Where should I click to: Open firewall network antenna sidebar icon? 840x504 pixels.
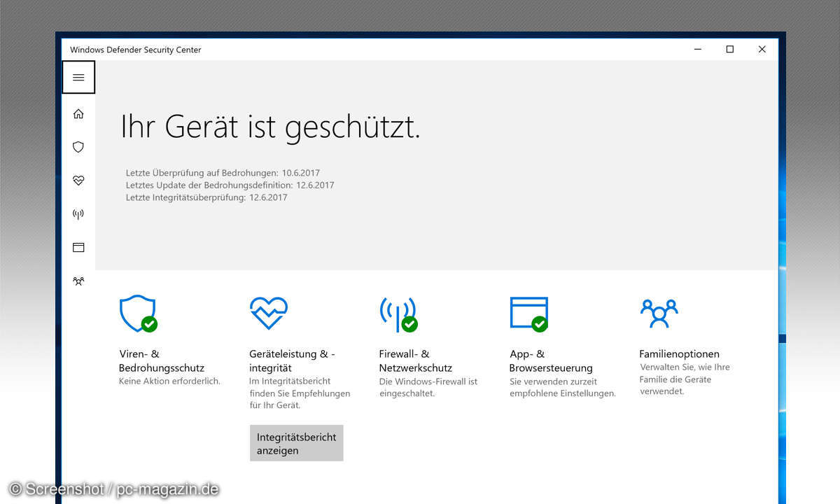pos(78,214)
